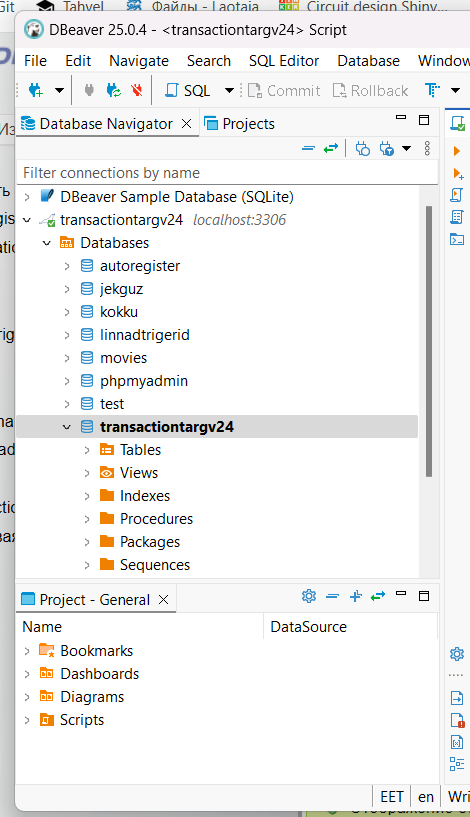Open the Edit menu

(78, 61)
